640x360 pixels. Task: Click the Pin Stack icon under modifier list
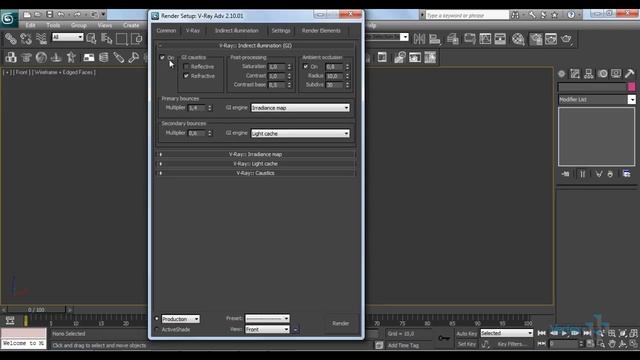point(565,174)
